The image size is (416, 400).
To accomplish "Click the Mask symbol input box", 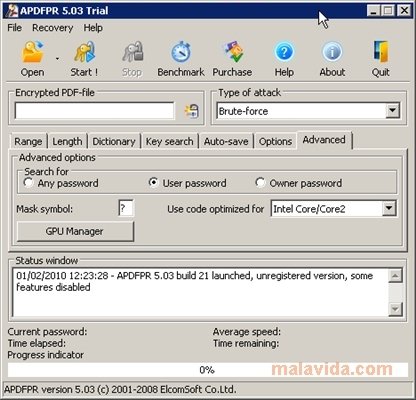I will (x=126, y=209).
